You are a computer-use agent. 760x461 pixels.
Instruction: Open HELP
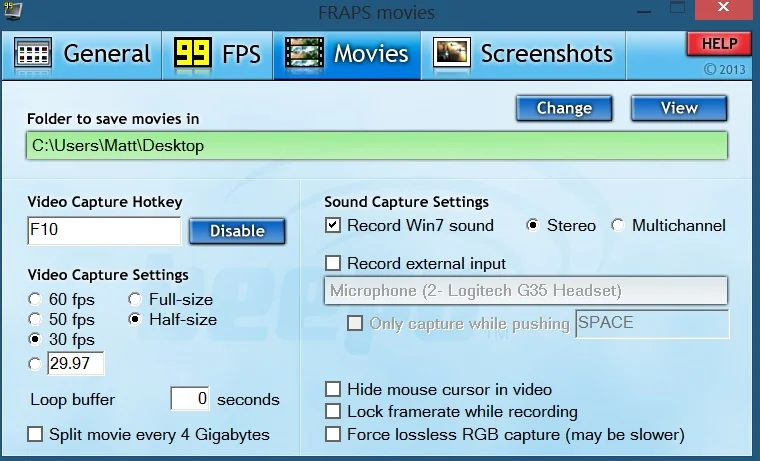click(719, 44)
